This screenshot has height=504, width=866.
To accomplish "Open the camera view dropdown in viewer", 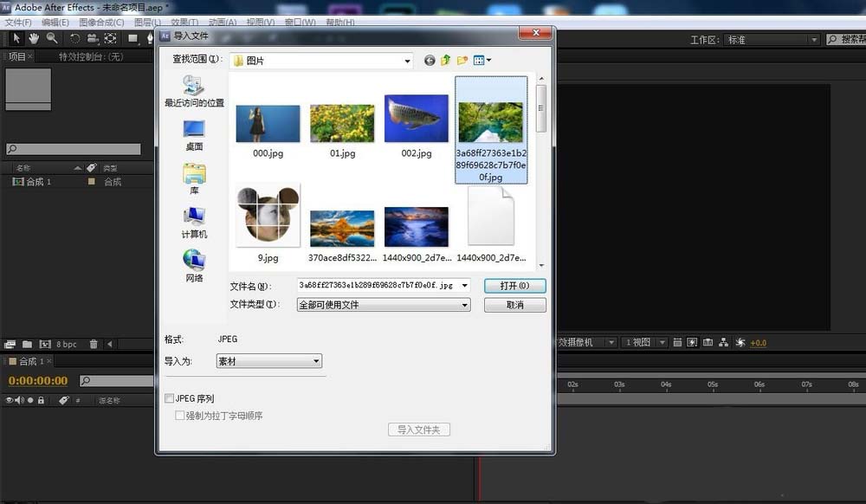I will [x=586, y=342].
